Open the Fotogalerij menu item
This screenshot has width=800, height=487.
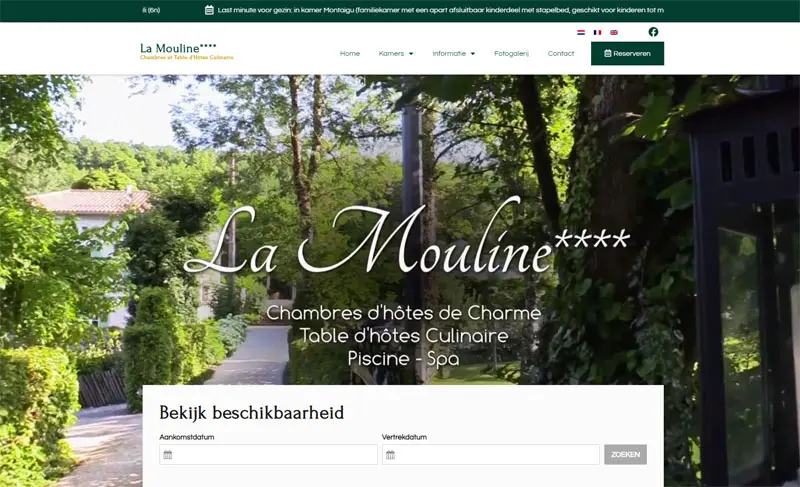pyautogui.click(x=511, y=54)
